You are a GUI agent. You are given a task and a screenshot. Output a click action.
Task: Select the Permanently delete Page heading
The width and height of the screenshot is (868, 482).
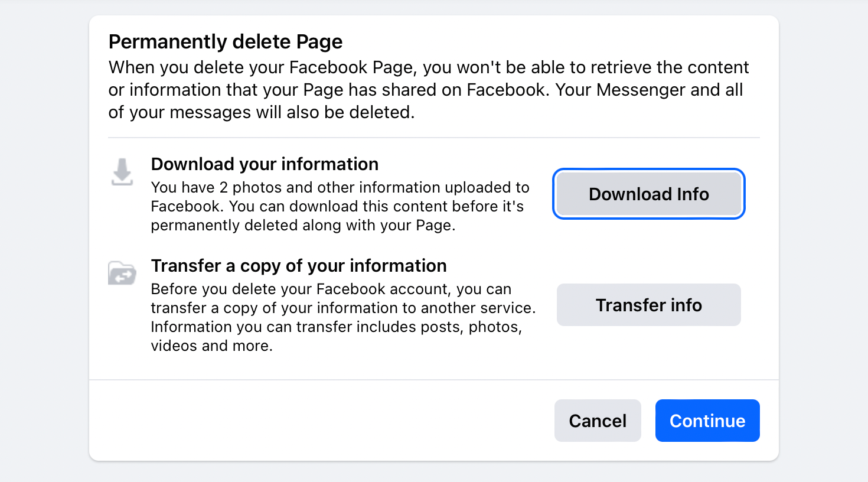click(225, 41)
